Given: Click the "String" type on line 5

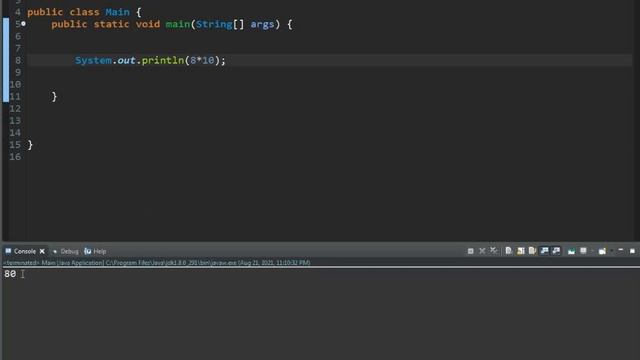Looking at the screenshot, I should tap(214, 24).
